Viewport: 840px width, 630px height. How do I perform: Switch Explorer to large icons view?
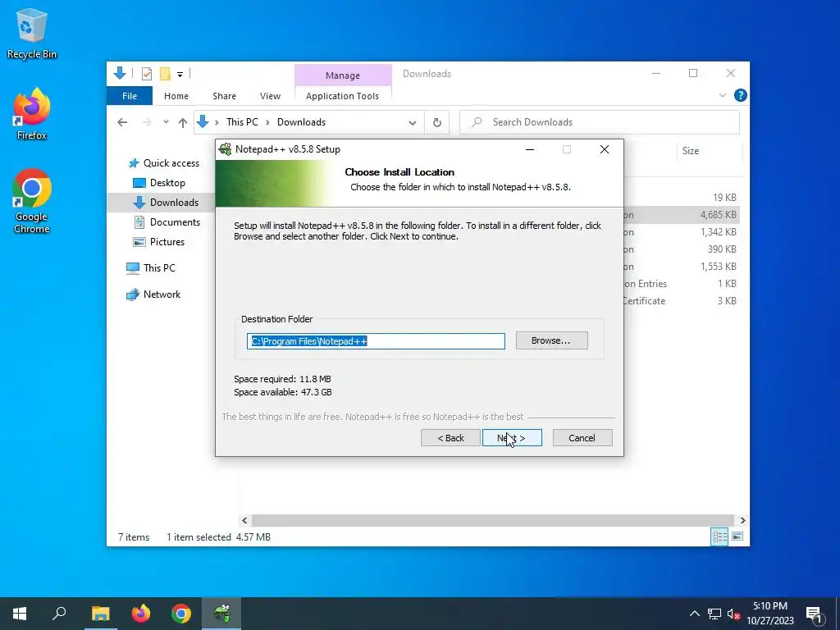pyautogui.click(x=737, y=536)
